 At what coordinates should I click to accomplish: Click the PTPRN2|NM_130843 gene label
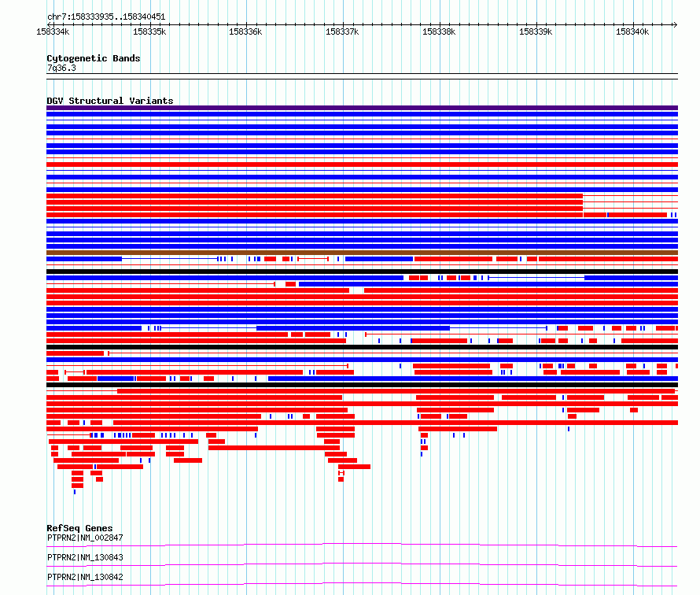(85, 557)
